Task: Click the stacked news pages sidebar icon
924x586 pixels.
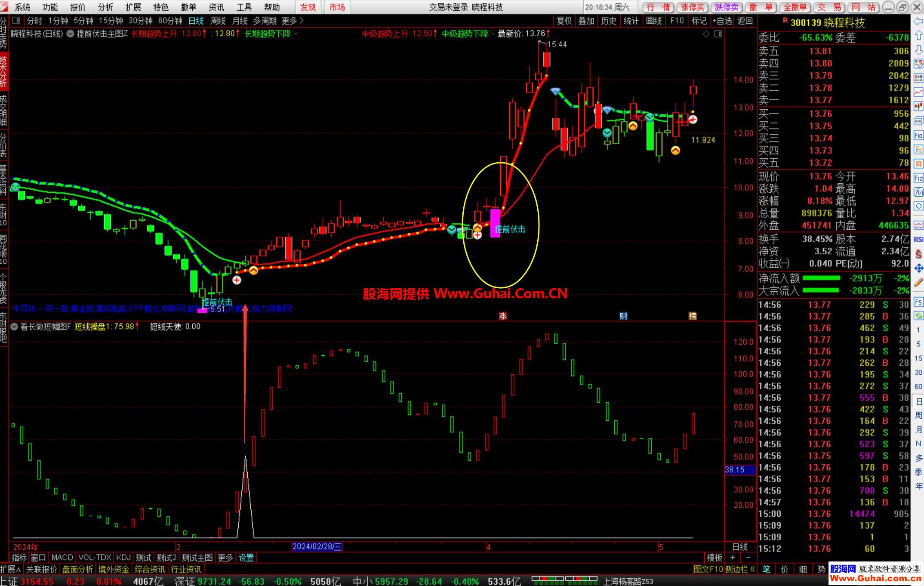Action: tap(918, 121)
